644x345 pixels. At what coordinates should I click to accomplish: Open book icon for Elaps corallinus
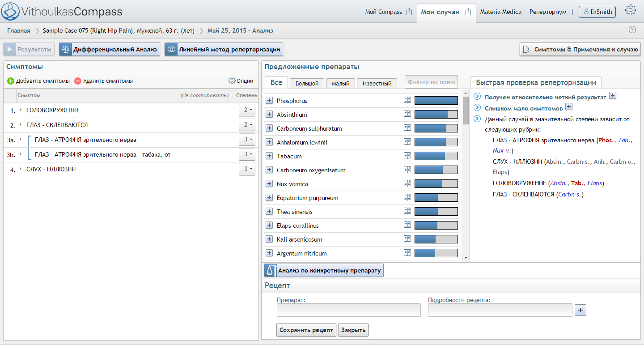coord(407,225)
